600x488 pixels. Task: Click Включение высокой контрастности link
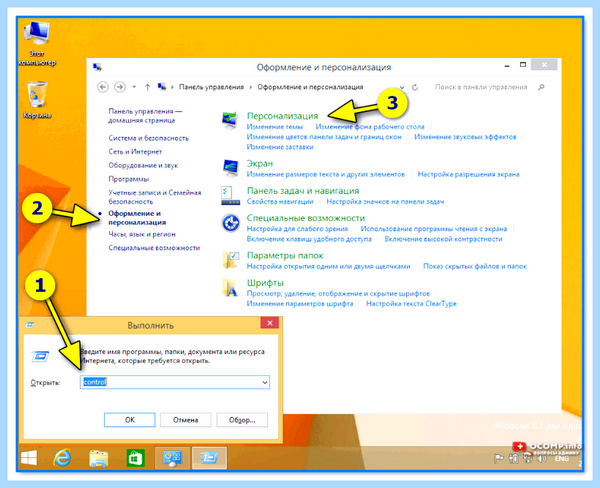[443, 239]
